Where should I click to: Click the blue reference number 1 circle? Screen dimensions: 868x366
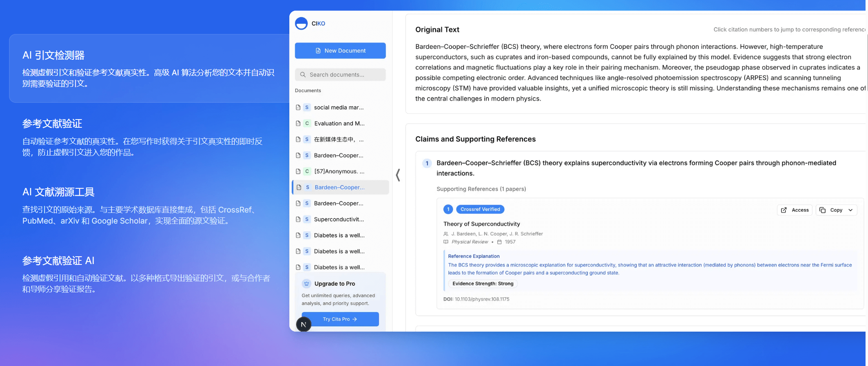click(448, 209)
